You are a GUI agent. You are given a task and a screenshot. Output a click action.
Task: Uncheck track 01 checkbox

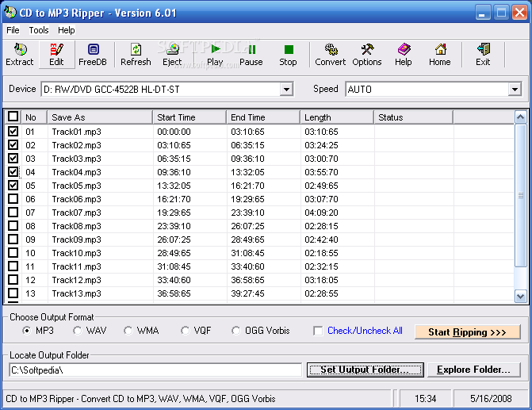13,132
